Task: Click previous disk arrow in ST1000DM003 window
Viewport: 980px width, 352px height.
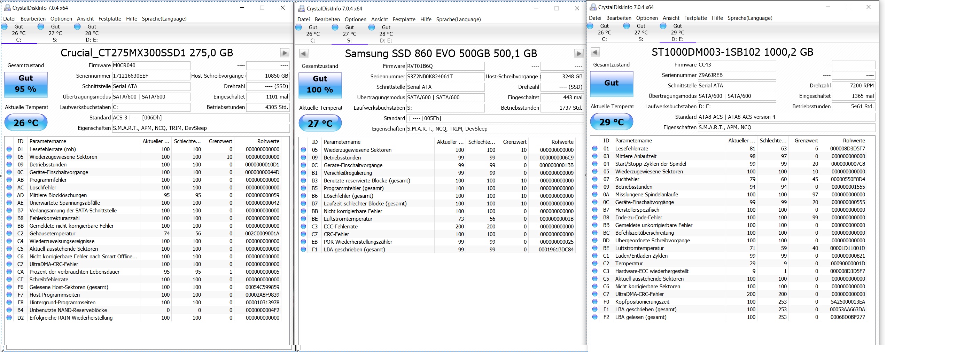Action: (596, 52)
